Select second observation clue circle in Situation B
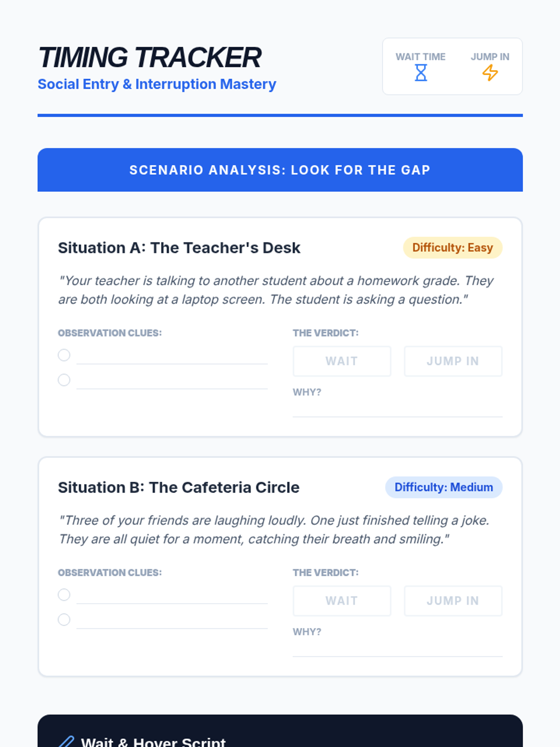 tap(64, 620)
